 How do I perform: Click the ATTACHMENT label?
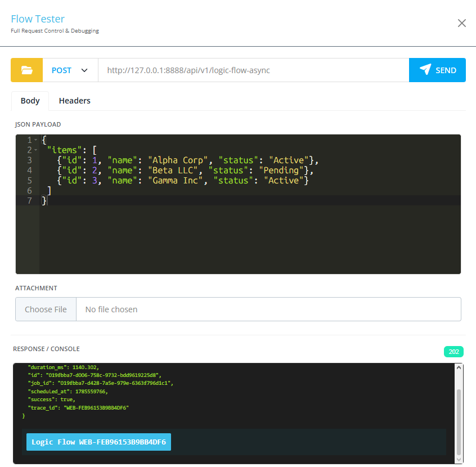(36, 288)
